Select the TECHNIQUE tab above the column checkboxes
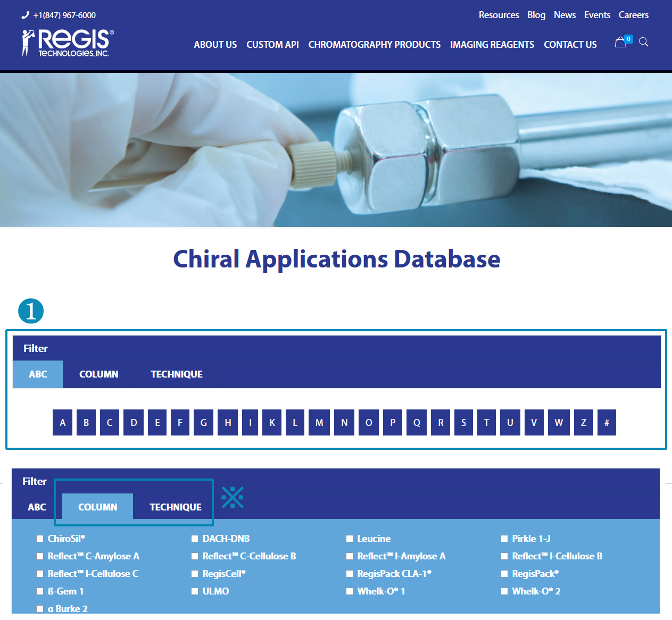 (176, 507)
